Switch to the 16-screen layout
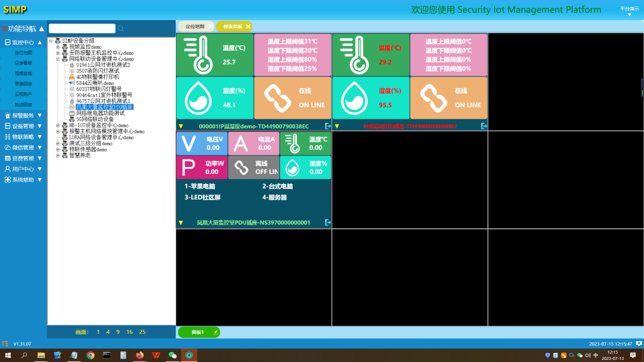The height and width of the screenshot is (362, 644). (x=129, y=332)
